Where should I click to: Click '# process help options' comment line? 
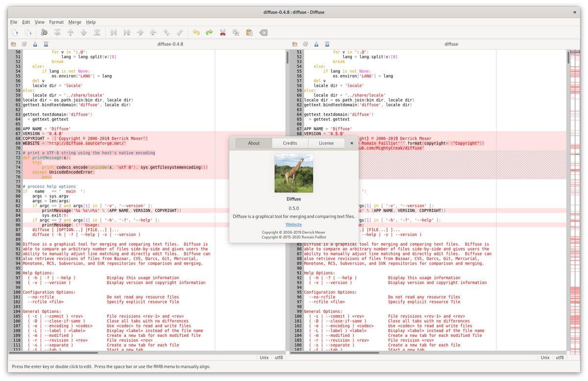coord(49,187)
